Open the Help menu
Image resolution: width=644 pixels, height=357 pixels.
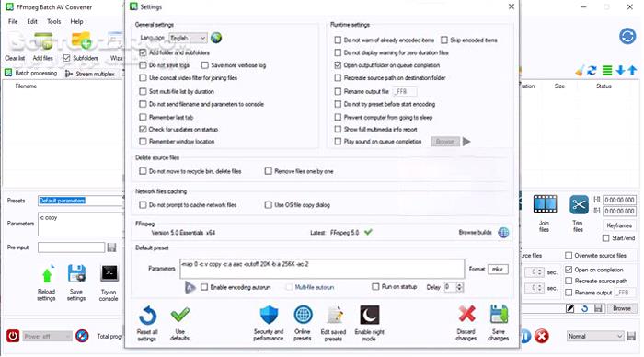coord(76,21)
